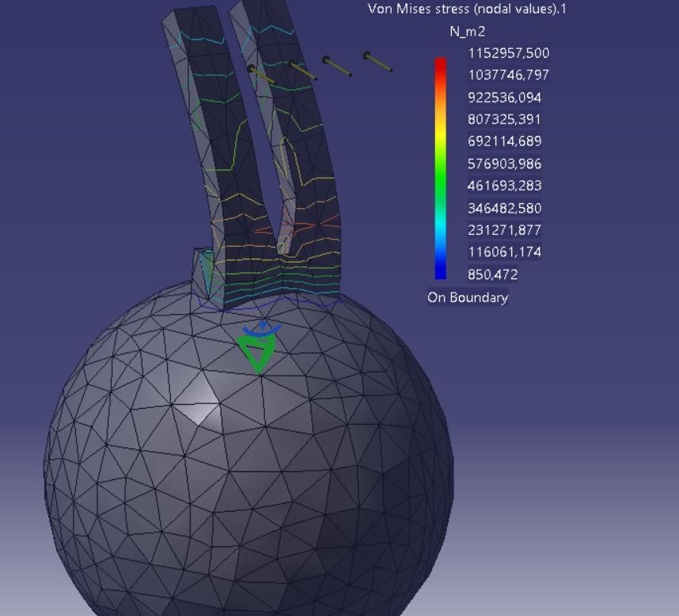Click legend minimum value 850,472
The image size is (679, 616).
coord(493,274)
